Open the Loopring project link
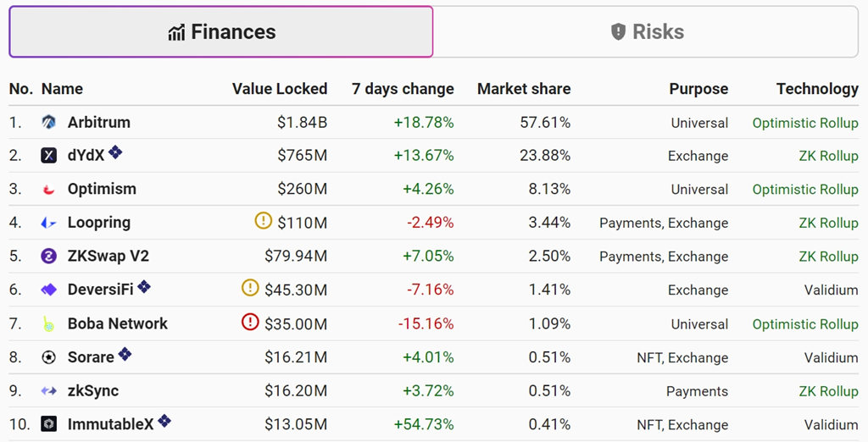Image resolution: width=868 pixels, height=442 pixels. point(99,223)
